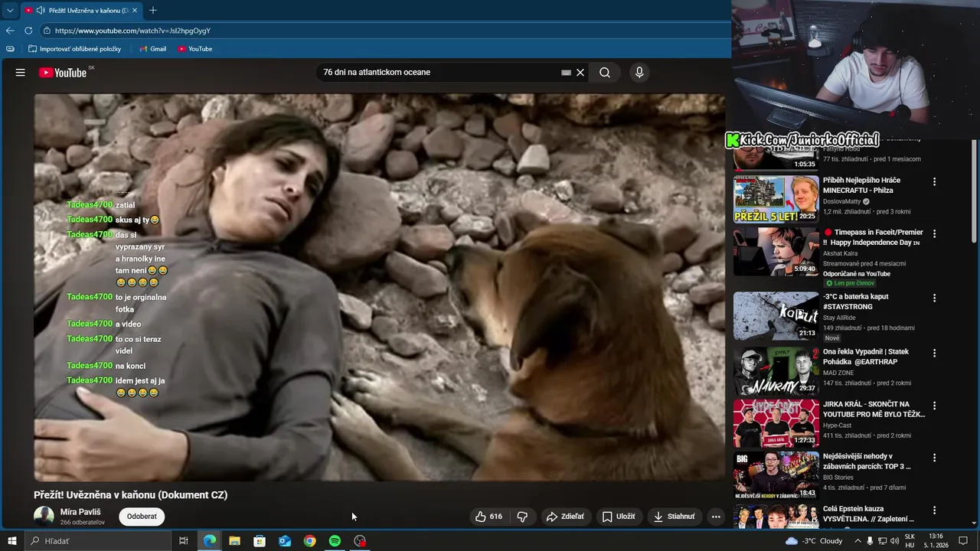Click the MAD ZONE channel name

click(x=838, y=373)
